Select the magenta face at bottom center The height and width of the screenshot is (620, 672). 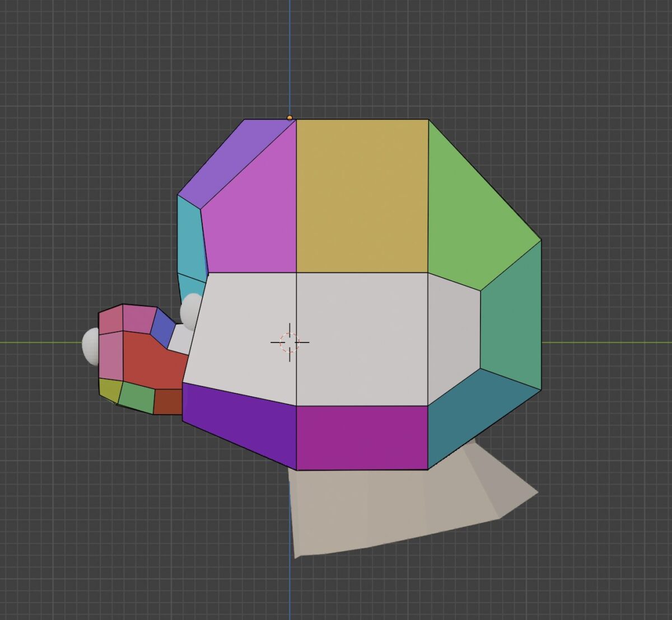pyautogui.click(x=362, y=437)
